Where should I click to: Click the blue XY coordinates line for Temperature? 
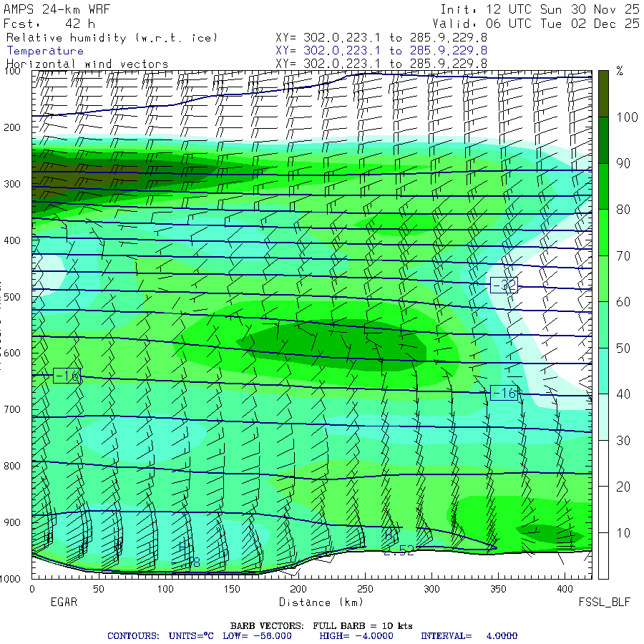381,51
